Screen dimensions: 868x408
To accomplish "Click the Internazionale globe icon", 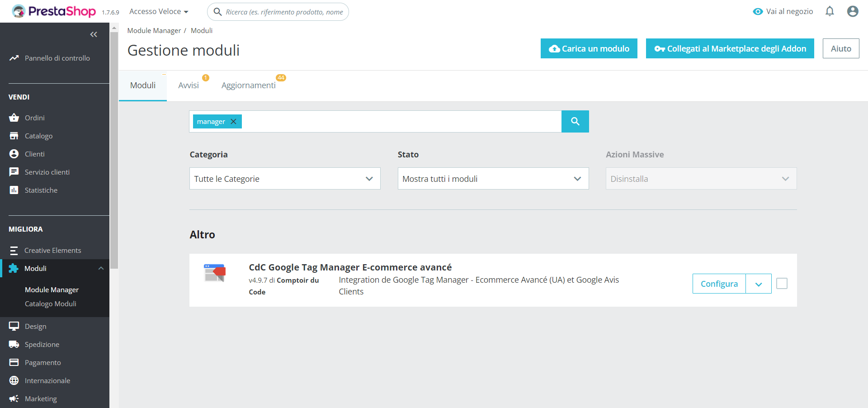I will coord(14,380).
